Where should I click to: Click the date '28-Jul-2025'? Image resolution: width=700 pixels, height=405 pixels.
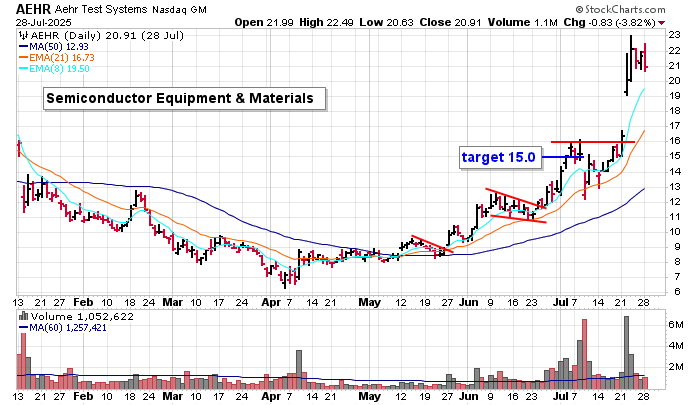tap(43, 22)
